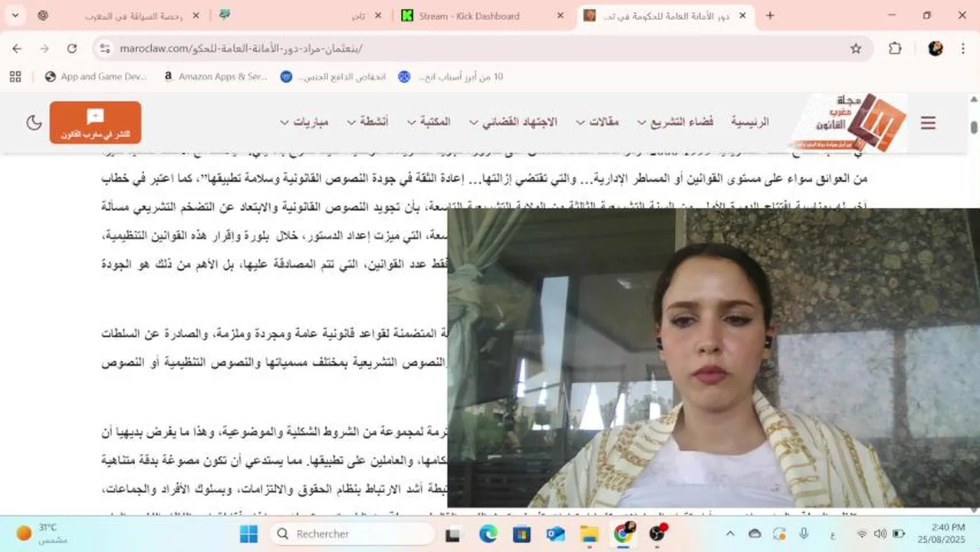Open انخفاض الدافع الجنسي bookmark

click(x=333, y=77)
